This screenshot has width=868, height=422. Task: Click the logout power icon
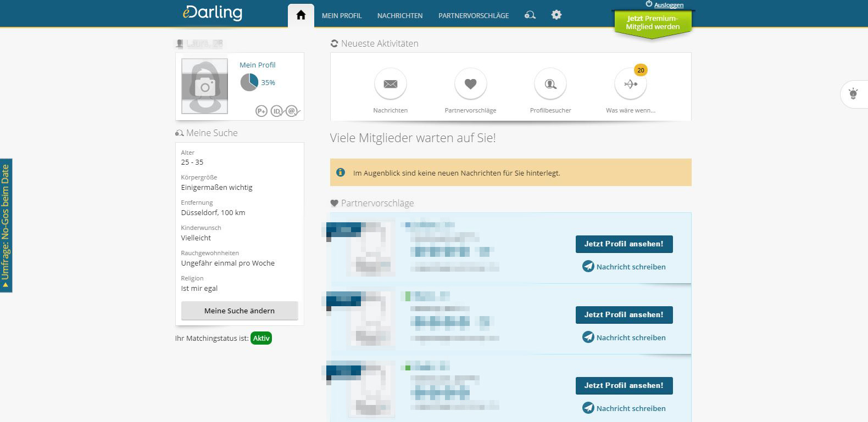(649, 4)
